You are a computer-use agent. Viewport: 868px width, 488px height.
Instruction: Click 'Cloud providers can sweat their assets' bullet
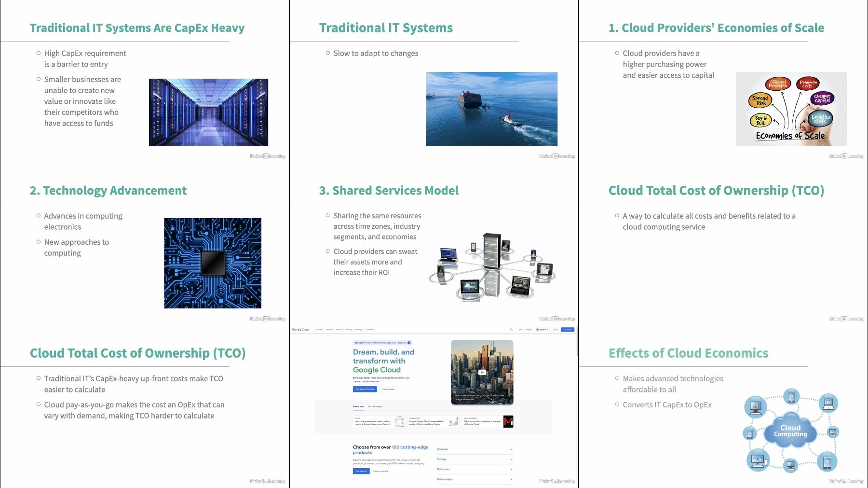click(x=375, y=262)
